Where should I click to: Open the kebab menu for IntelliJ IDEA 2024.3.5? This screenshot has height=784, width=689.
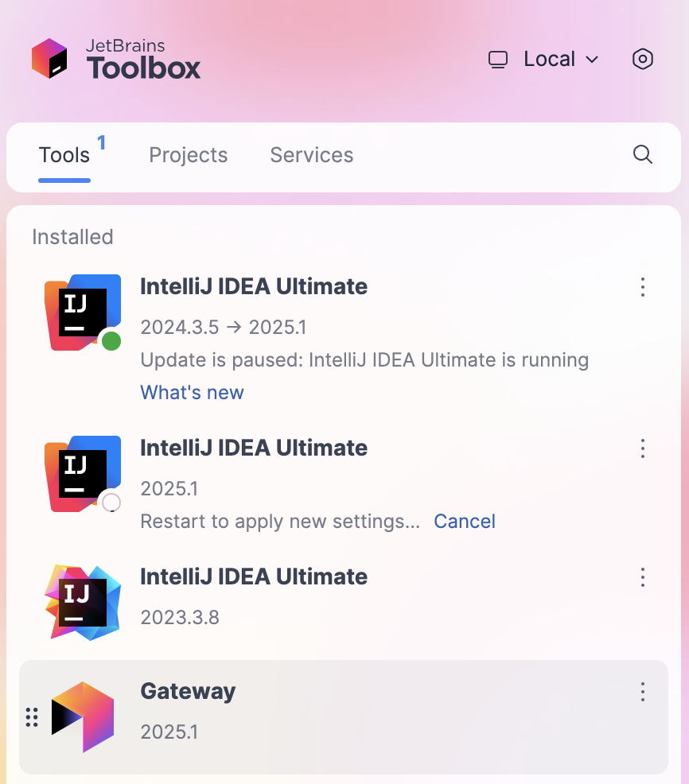pyautogui.click(x=642, y=288)
